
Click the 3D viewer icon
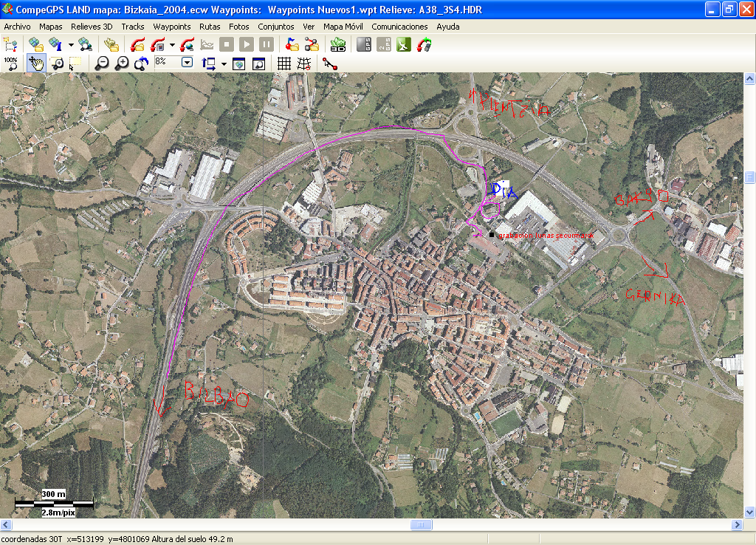338,44
